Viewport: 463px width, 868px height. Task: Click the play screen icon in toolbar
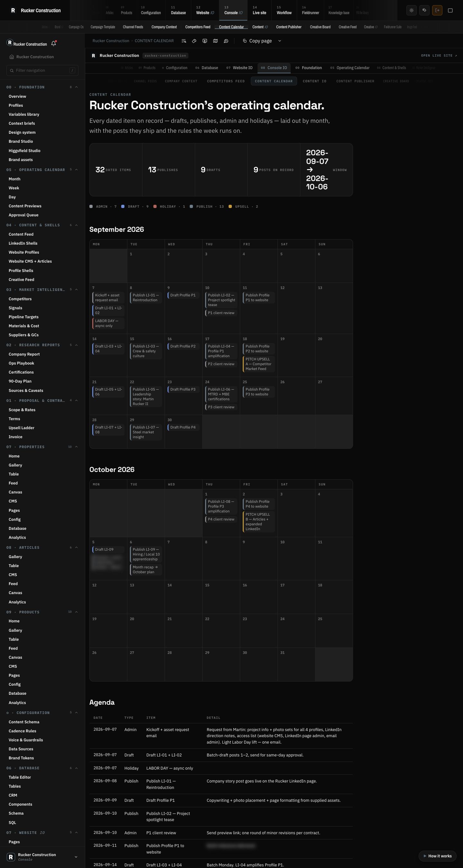[204, 41]
